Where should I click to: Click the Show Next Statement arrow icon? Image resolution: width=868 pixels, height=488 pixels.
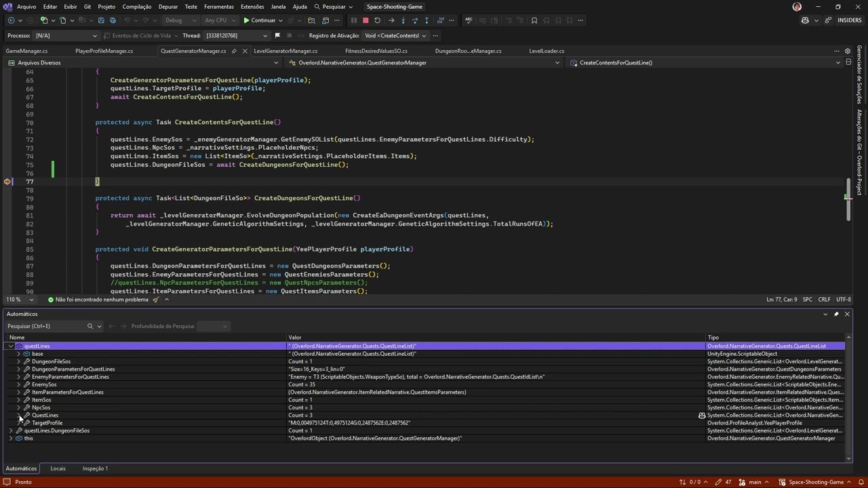[x=391, y=20]
